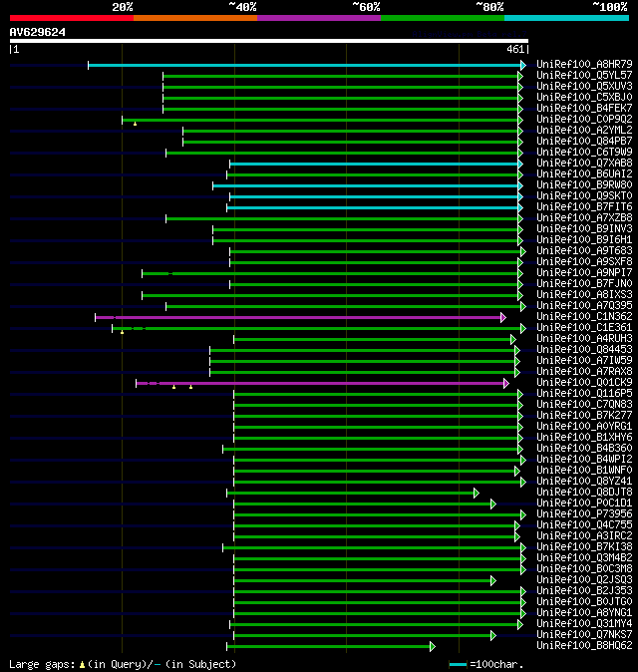
Task: Select hit label UniRef100_A2YML2
Action: pos(584,130)
